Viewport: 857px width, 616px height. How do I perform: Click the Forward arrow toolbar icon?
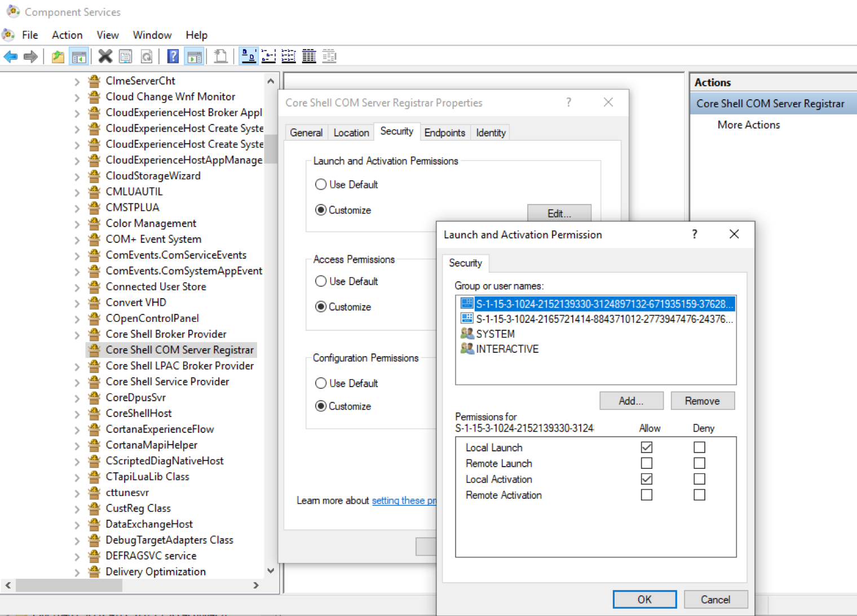31,56
